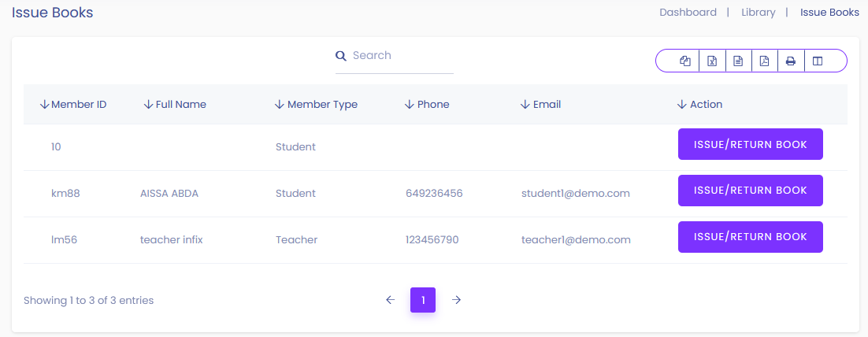Click member ID 10 cell
This screenshot has width=868, height=337.
[x=56, y=146]
